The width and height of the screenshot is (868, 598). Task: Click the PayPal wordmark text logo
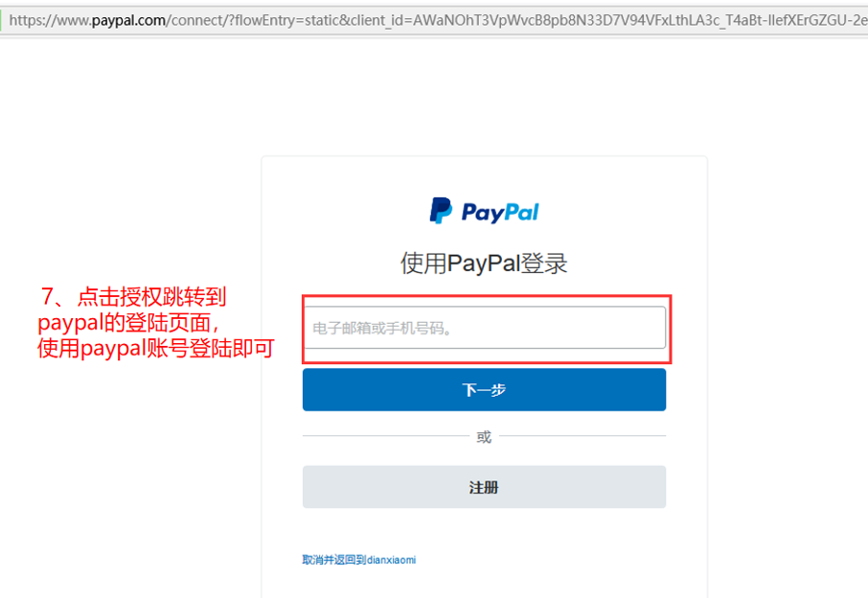point(500,213)
